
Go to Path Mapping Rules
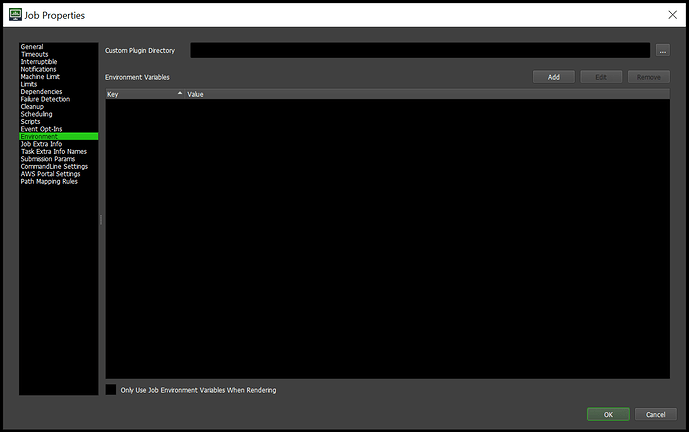click(x=49, y=181)
